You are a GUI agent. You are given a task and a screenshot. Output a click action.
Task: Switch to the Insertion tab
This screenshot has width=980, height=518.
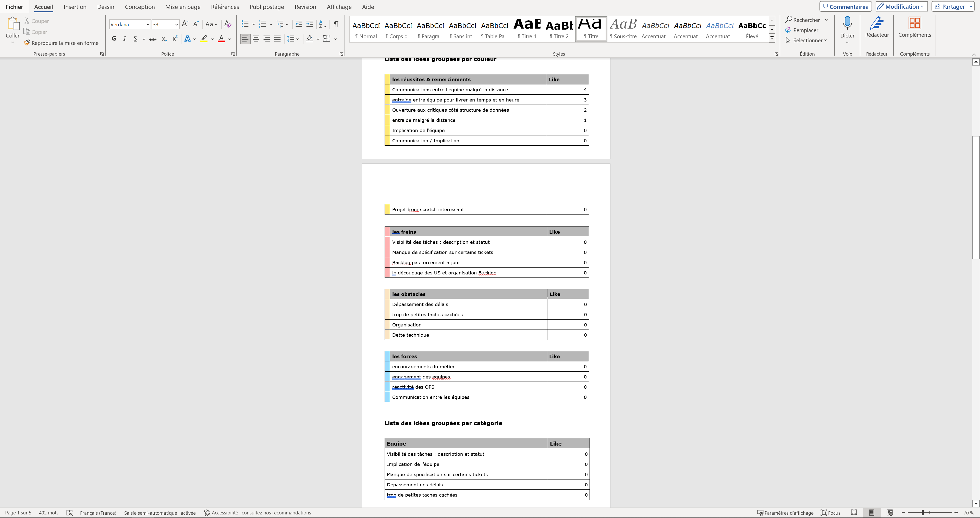75,7
